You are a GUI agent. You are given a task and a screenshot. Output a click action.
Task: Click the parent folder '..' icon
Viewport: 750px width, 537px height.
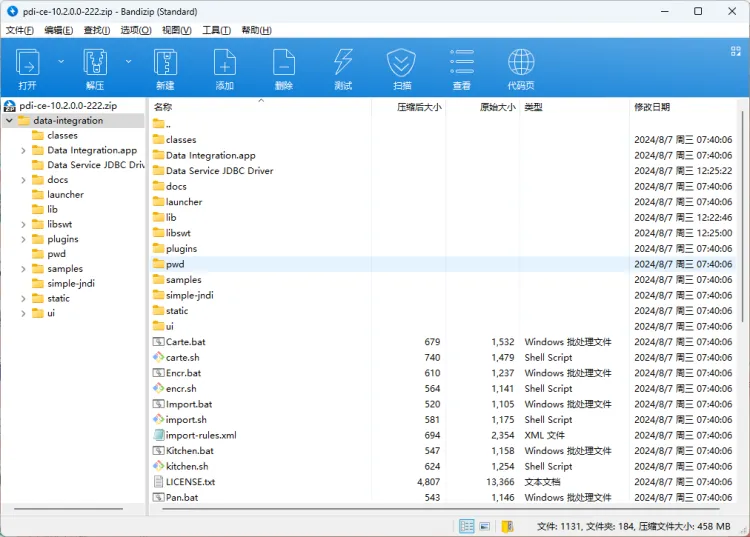point(159,124)
